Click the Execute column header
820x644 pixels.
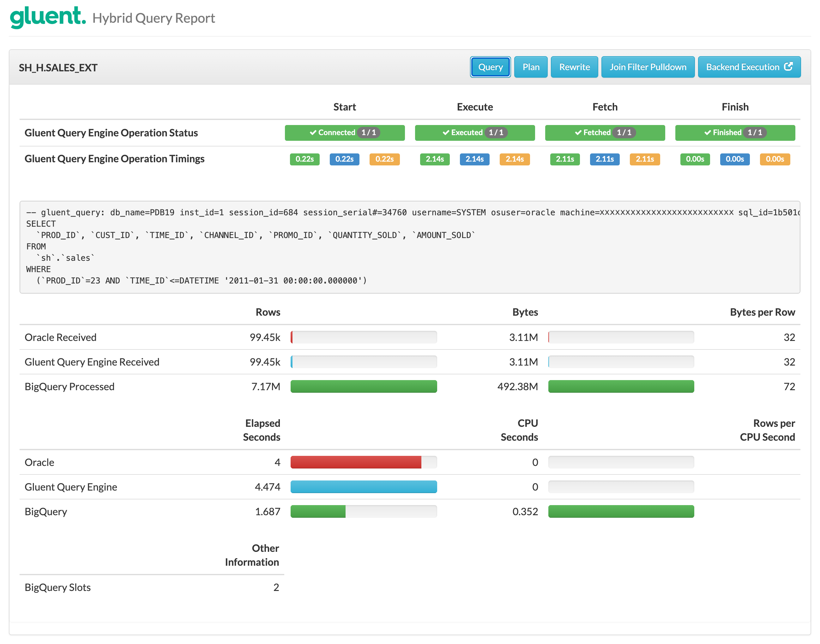point(475,107)
